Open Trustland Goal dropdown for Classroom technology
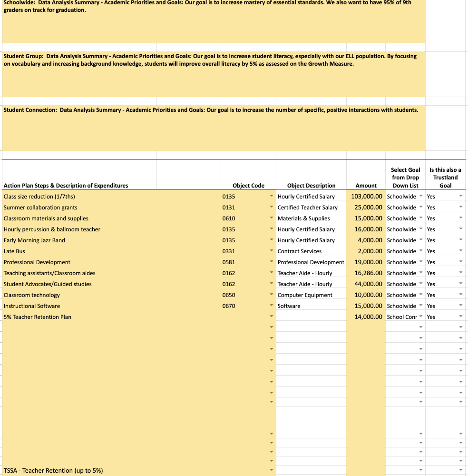Screen dimensions: 468x476 (461, 295)
